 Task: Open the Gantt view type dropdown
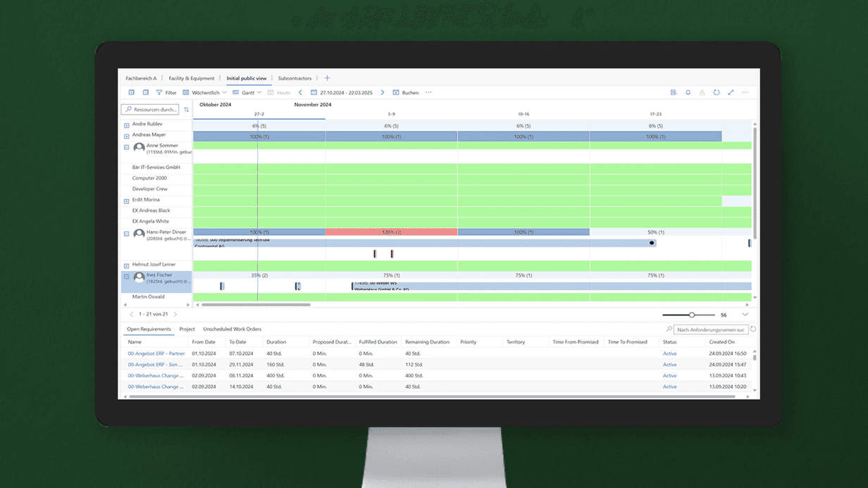coord(251,92)
